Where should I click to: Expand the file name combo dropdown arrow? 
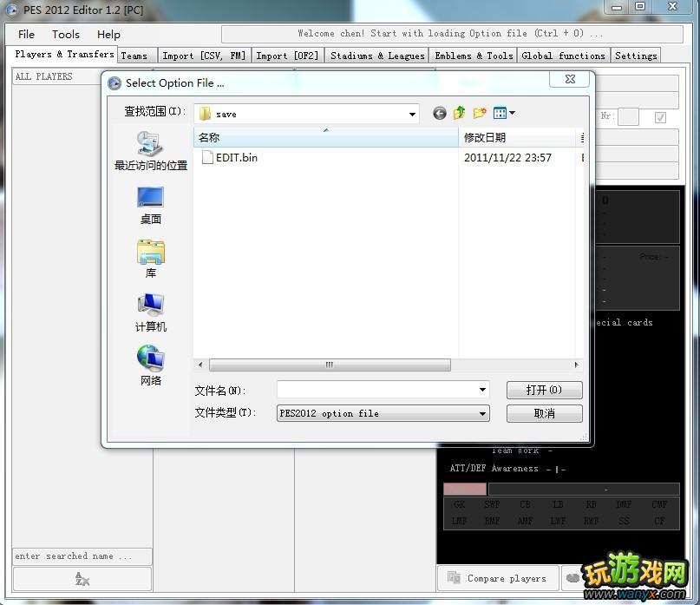482,390
